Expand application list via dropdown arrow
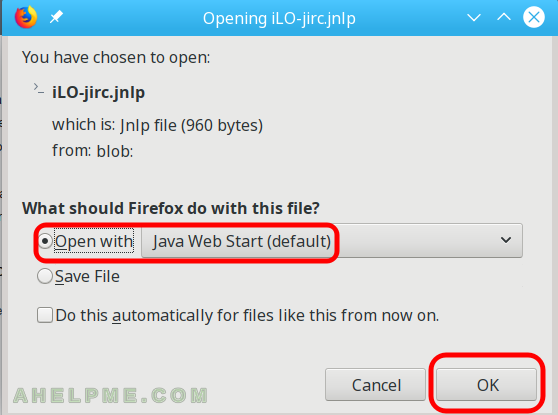Image resolution: width=558 pixels, height=415 pixels. point(506,240)
